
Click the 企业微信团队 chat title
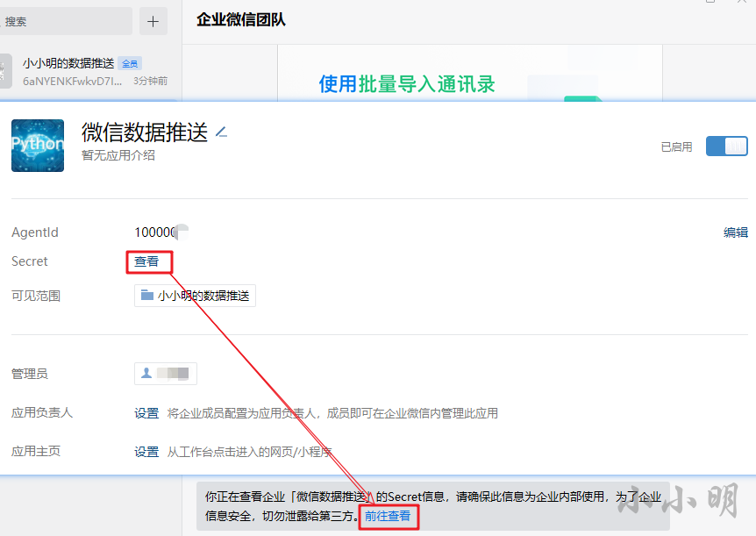[x=241, y=20]
